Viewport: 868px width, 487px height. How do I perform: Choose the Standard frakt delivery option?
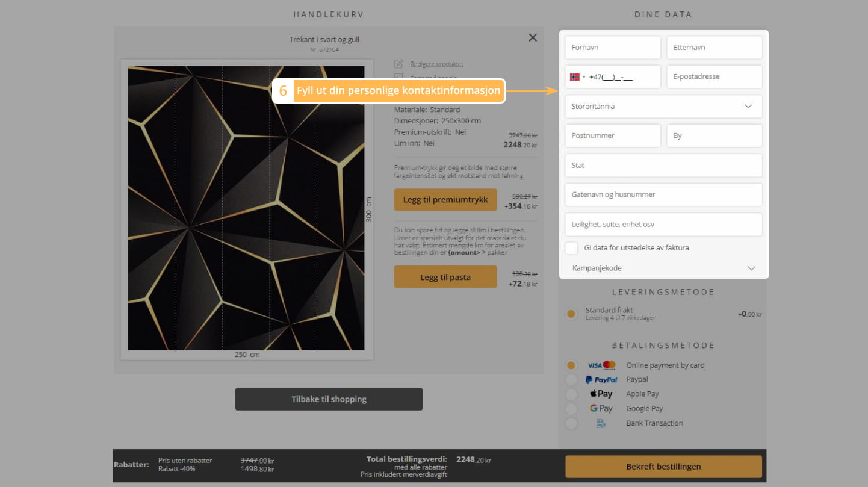point(571,314)
